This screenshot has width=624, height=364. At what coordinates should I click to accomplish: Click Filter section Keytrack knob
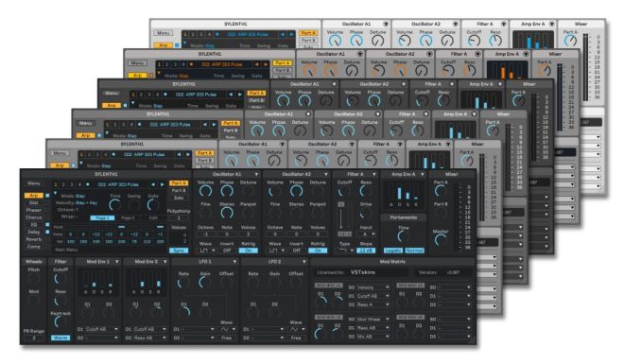61,321
